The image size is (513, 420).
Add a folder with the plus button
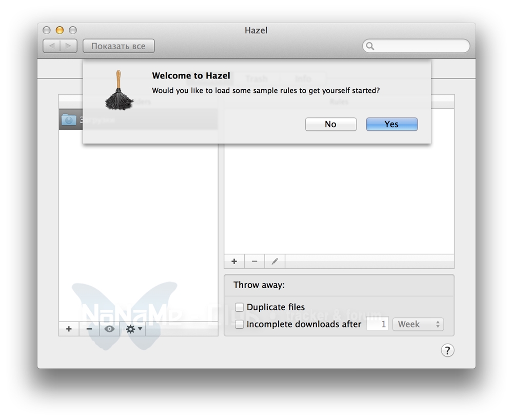(69, 329)
